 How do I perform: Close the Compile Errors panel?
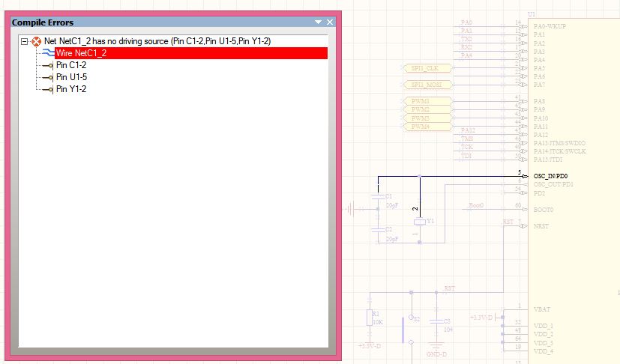pyautogui.click(x=330, y=22)
